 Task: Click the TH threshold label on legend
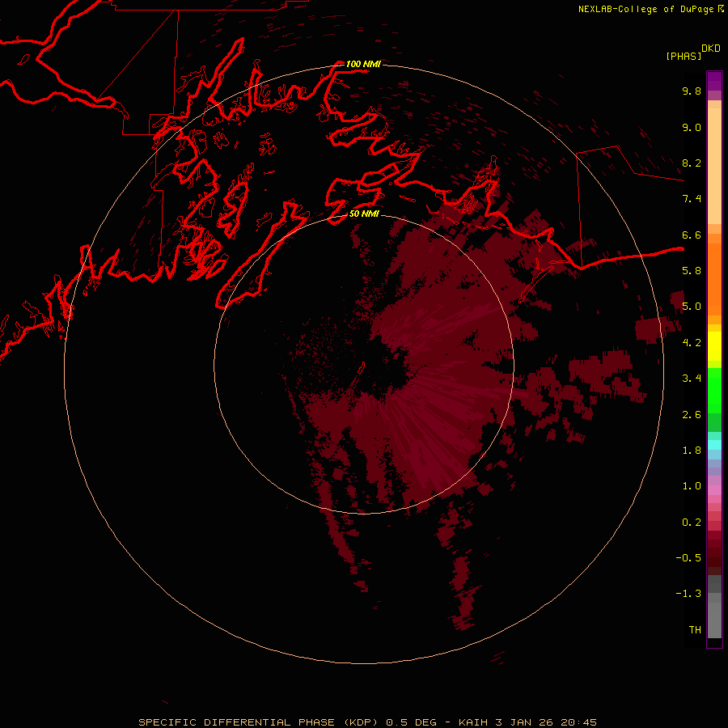click(695, 630)
